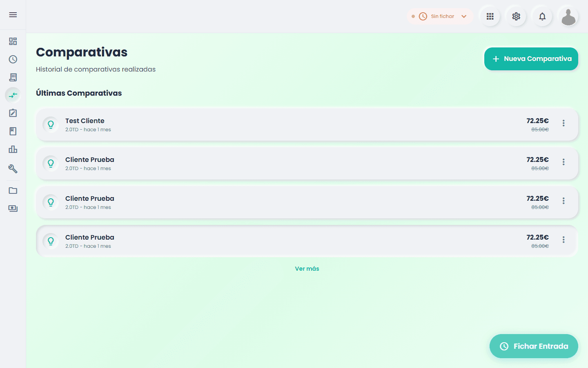Select the comparativas arrows sidebar icon

[13, 95]
